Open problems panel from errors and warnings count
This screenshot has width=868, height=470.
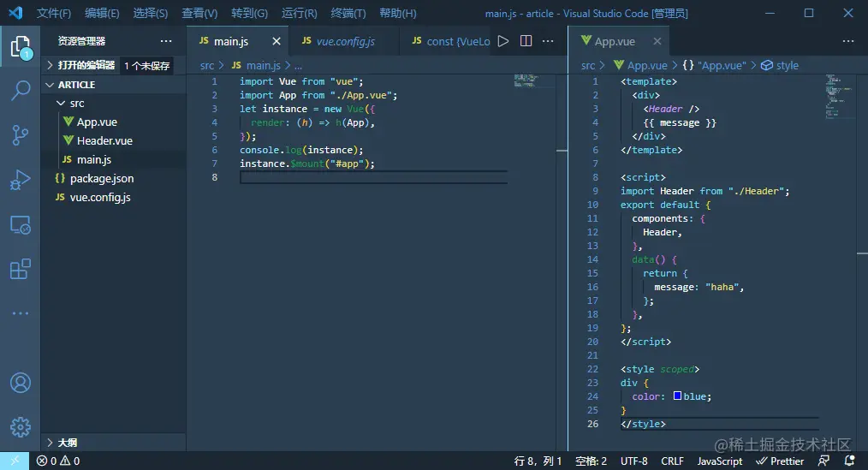click(58, 461)
